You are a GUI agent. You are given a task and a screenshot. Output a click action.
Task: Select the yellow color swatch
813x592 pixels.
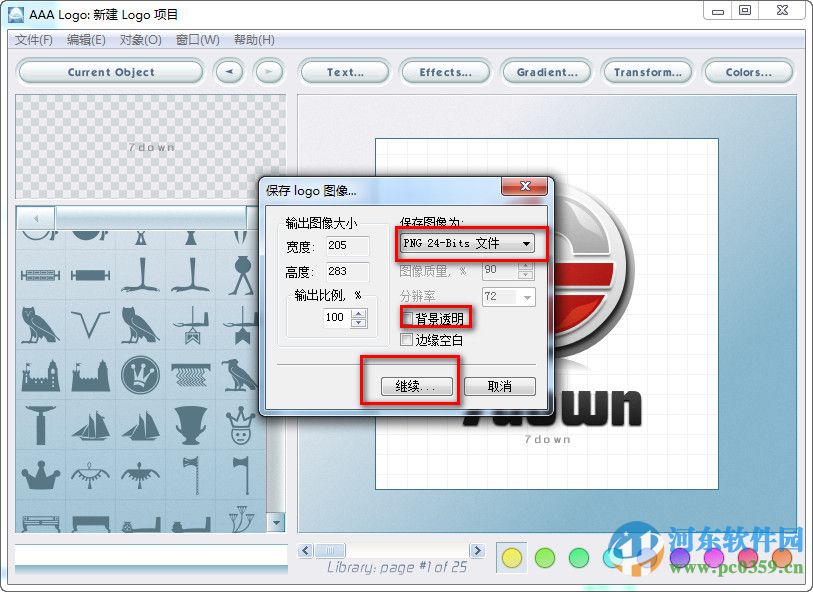tap(511, 558)
